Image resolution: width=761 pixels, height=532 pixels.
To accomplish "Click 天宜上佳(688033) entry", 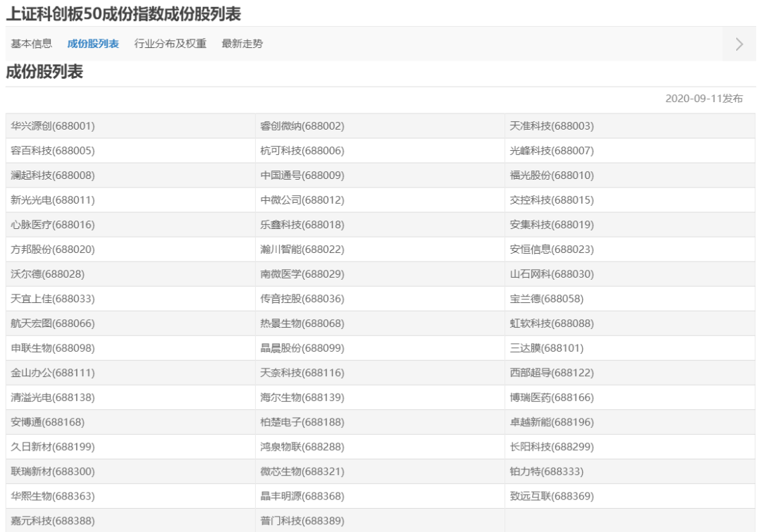I will pos(53,299).
